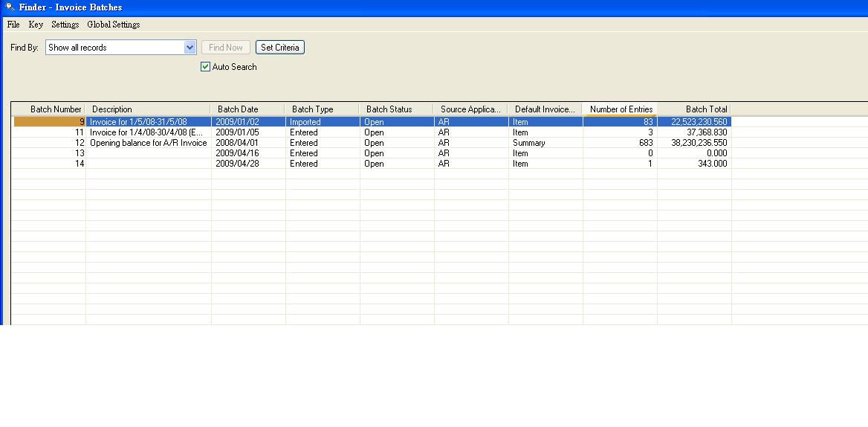Toggle the Auto Search checkbox
This screenshot has height=427, width=868.
(206, 67)
